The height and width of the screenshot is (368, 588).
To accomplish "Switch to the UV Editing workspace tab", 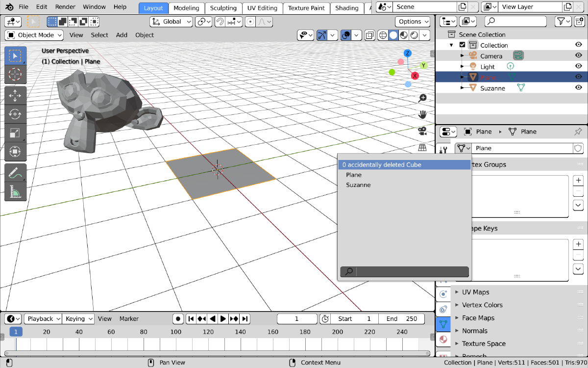I will (x=262, y=8).
